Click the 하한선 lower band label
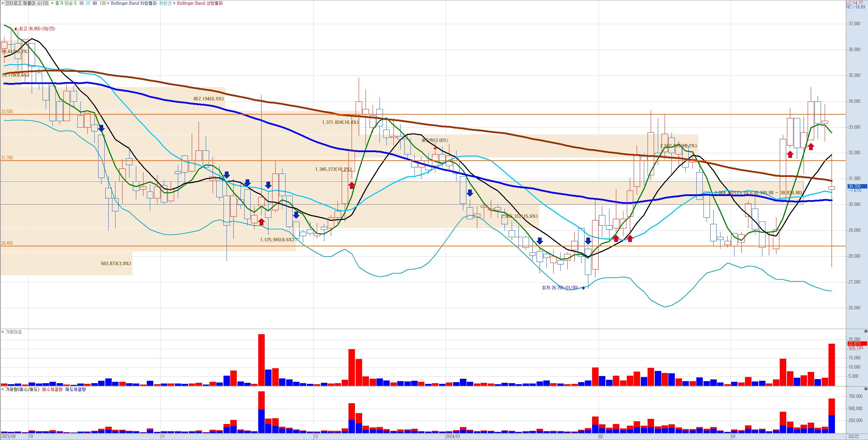The image size is (868, 440). (x=165, y=3)
